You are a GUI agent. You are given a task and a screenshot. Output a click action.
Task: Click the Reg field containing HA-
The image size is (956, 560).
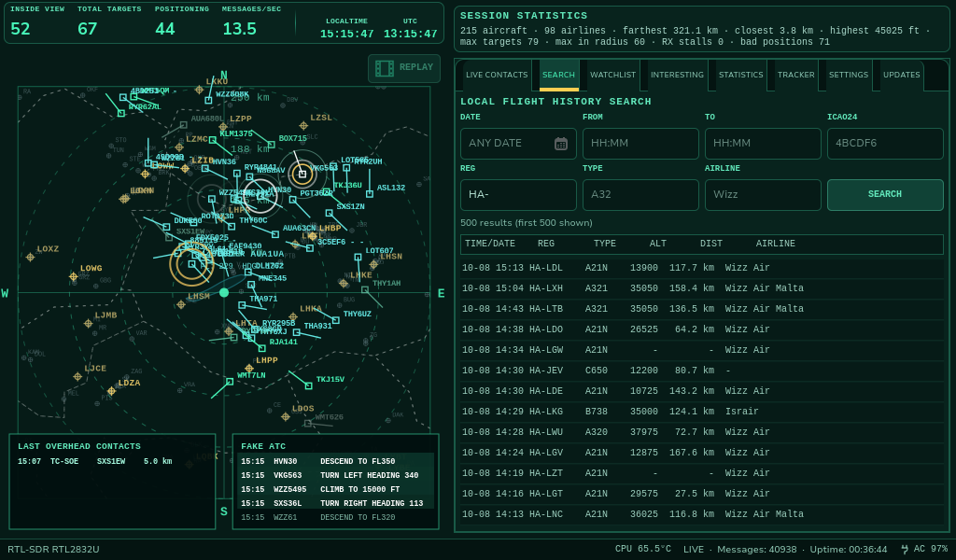pos(518,194)
